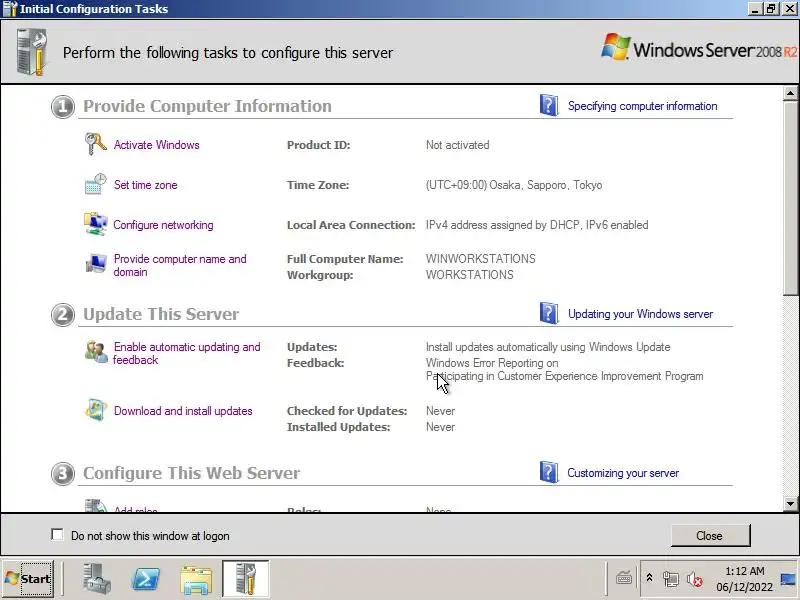Show hidden tray icons with chevron
Screen dimensions: 800x600
tap(649, 578)
